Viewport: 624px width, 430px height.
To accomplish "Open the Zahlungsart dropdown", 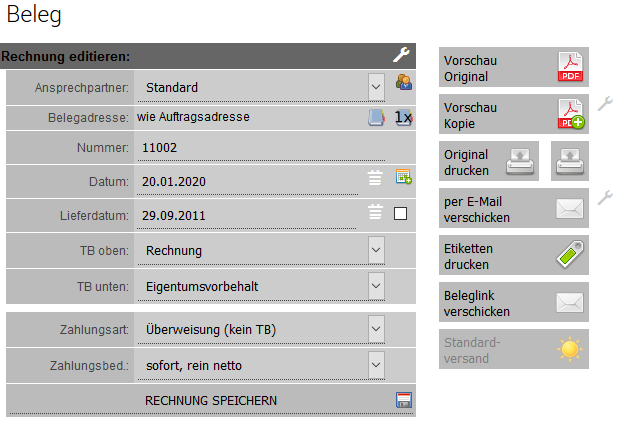I will [x=376, y=327].
